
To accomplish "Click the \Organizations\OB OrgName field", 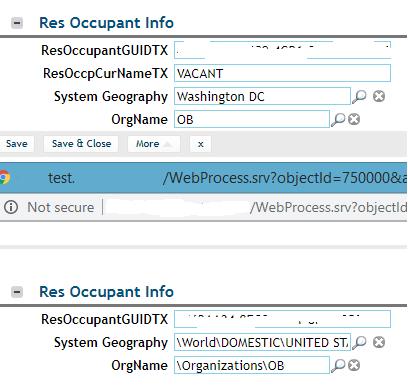I will tap(252, 365).
